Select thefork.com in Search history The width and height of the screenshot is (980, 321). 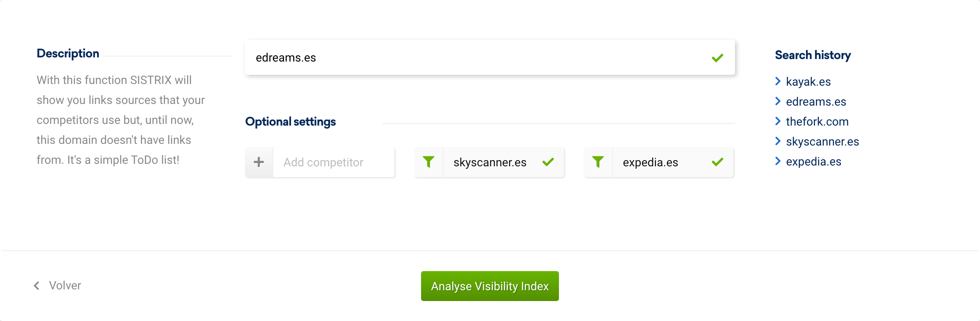pos(817,121)
